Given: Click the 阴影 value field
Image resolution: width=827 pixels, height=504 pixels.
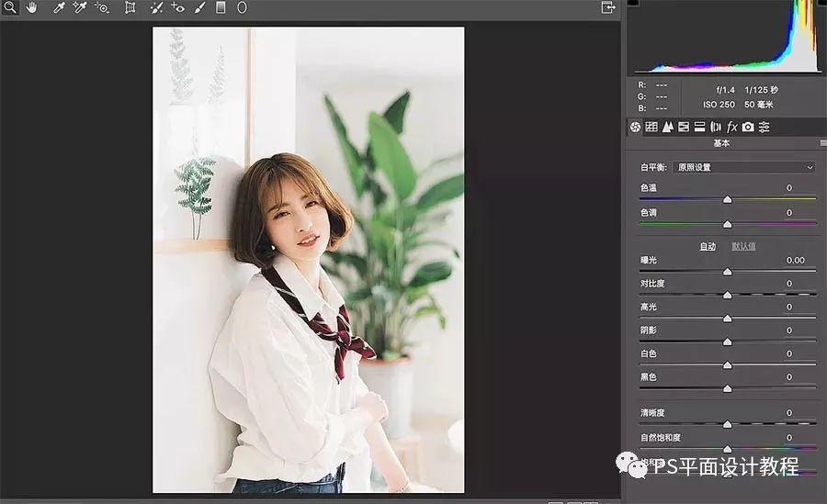Looking at the screenshot, I should (789, 330).
